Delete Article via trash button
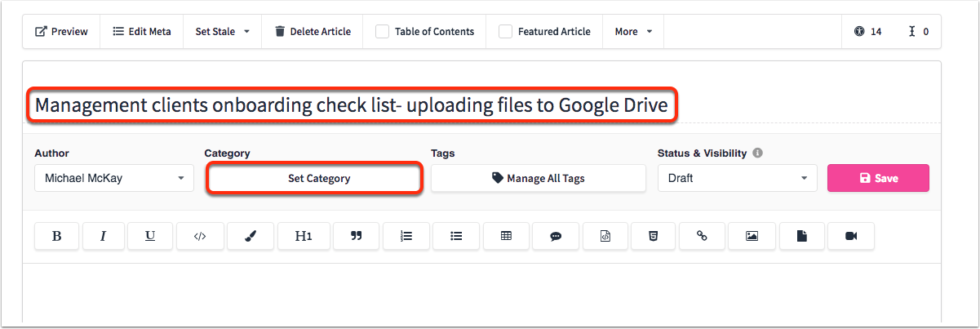The width and height of the screenshot is (980, 329). tap(313, 32)
